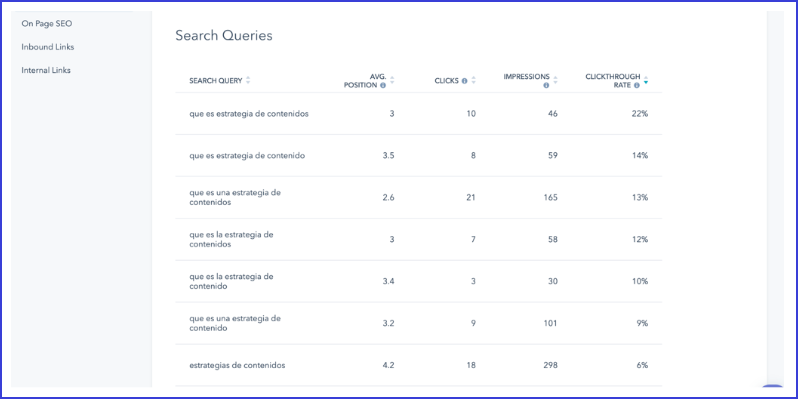Click clicks value 18
The height and width of the screenshot is (399, 798).
click(471, 365)
